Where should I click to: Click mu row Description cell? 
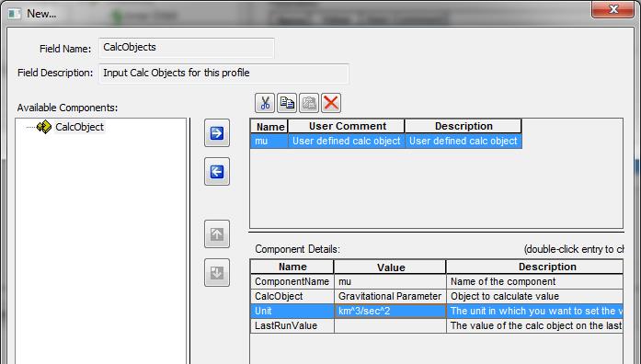(x=464, y=141)
